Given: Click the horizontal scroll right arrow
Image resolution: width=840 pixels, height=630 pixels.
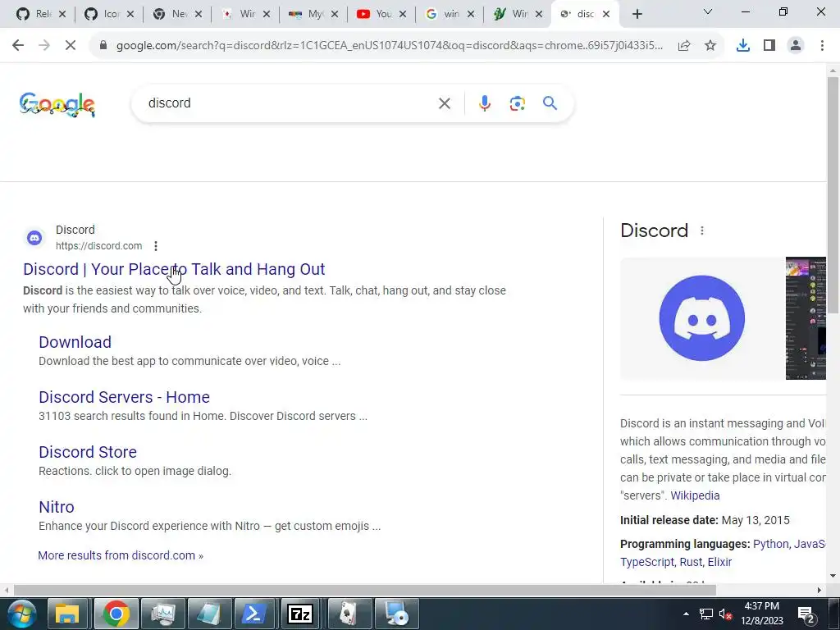Looking at the screenshot, I should click(819, 591).
